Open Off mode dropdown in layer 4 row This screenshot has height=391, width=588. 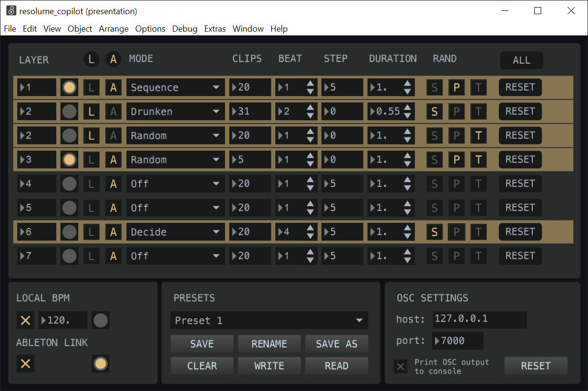[x=175, y=184]
